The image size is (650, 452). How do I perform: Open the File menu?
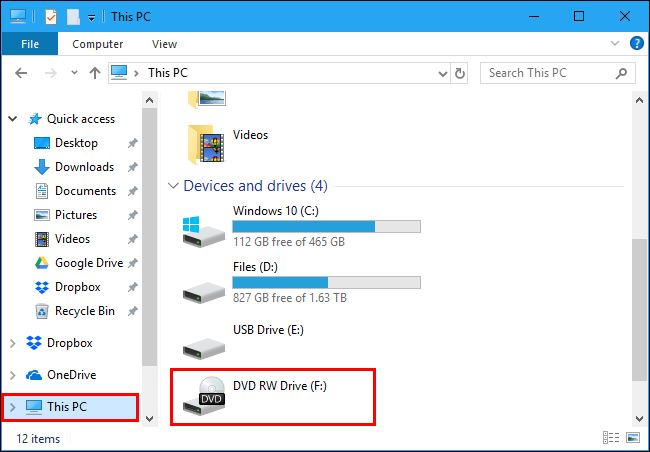(x=30, y=44)
